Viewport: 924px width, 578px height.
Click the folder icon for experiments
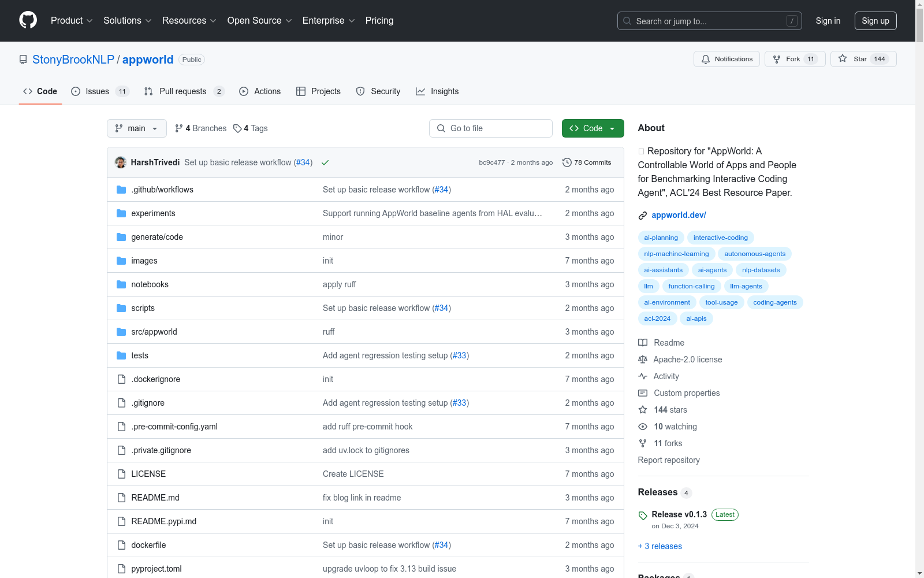[x=121, y=213]
